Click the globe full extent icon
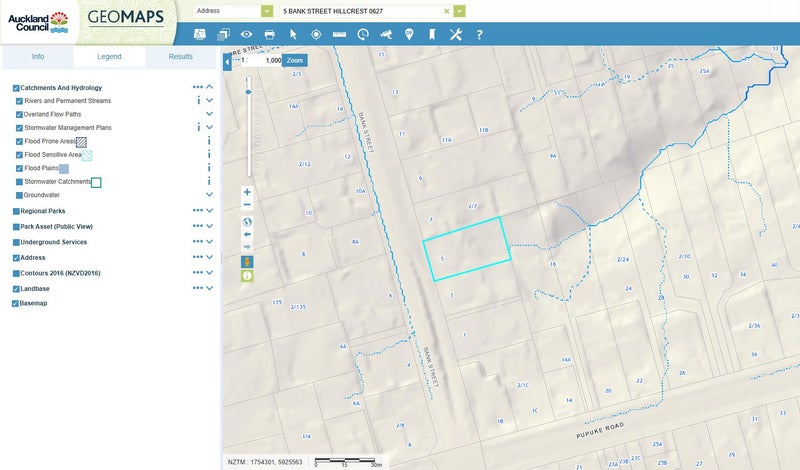 tap(247, 222)
